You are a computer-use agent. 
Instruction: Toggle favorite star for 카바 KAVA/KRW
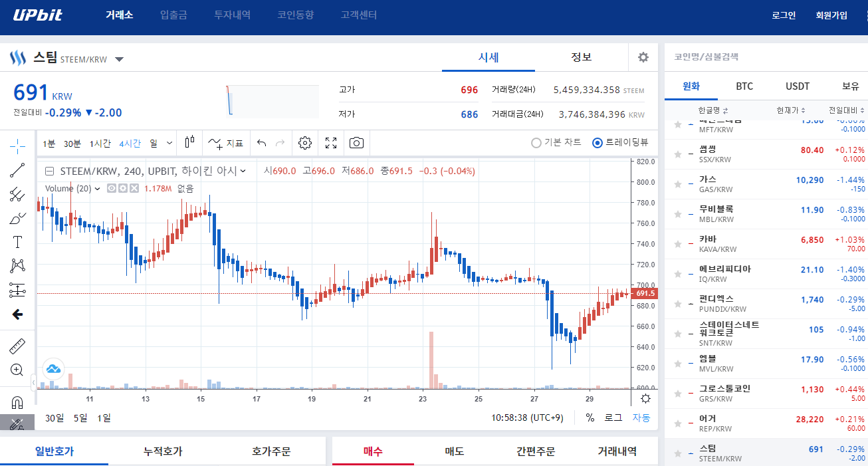click(677, 244)
